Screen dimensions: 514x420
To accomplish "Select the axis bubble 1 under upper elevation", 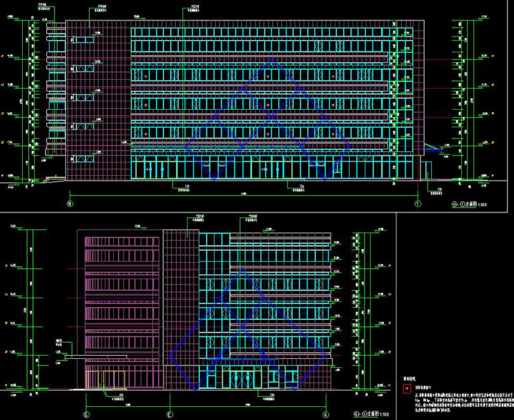I will pos(418,204).
